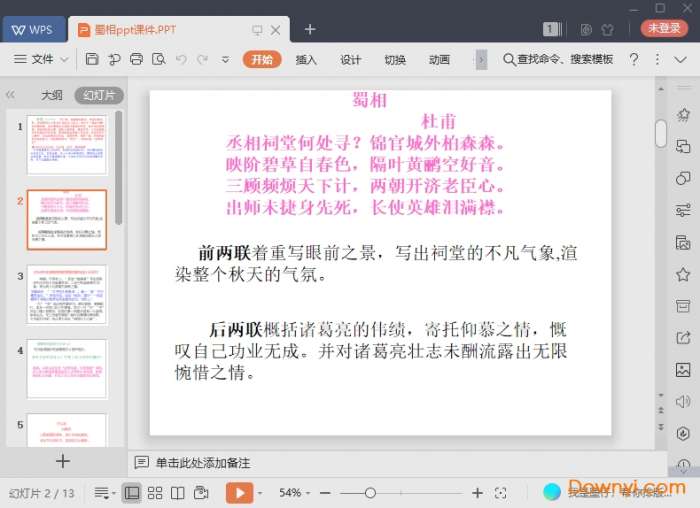Open the archive box sidebar icon
The height and width of the screenshot is (508, 700).
point(683,306)
